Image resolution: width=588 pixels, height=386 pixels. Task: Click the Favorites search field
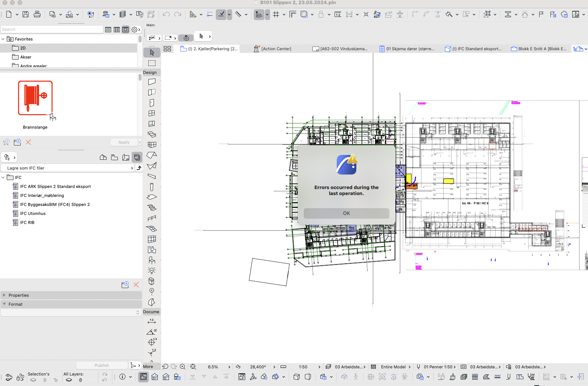pos(51,29)
